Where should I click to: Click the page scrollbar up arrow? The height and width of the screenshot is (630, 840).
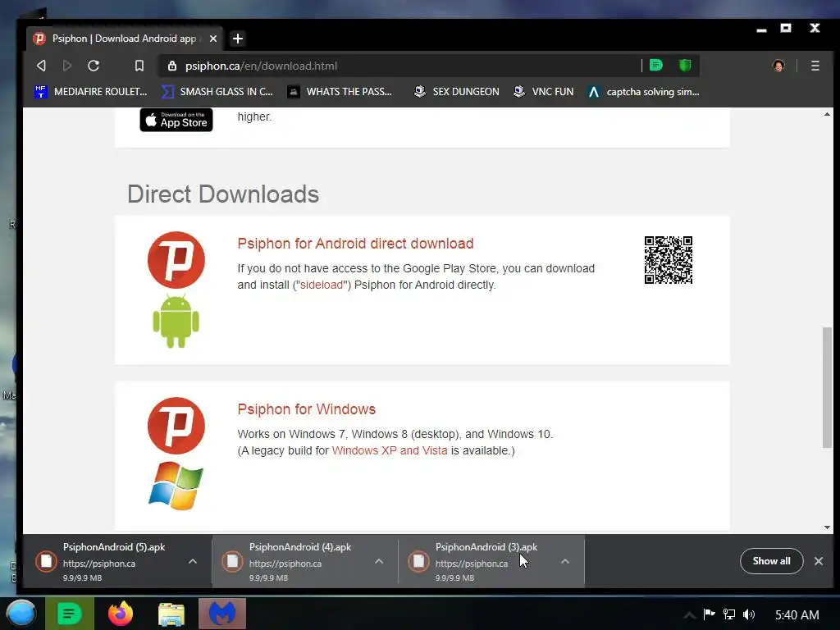pos(827,114)
